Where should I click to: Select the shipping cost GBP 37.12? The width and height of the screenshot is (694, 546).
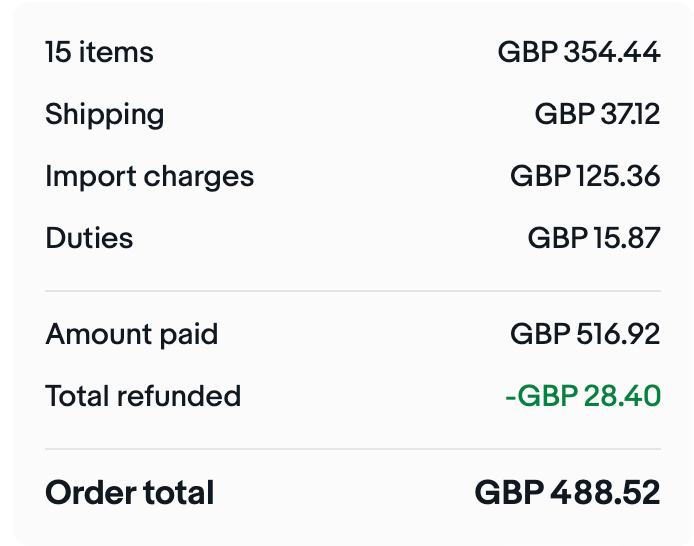click(598, 114)
